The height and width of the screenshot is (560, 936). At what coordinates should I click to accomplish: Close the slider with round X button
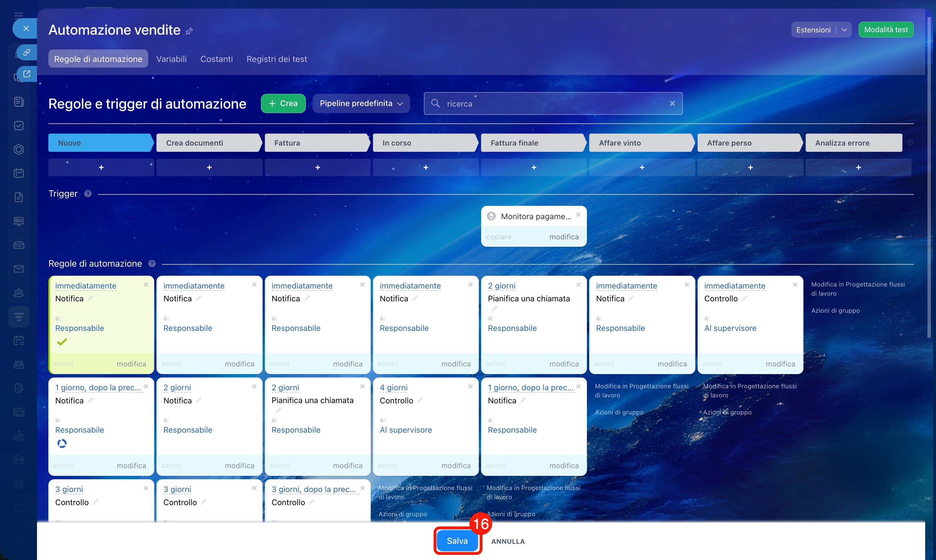coord(26,28)
